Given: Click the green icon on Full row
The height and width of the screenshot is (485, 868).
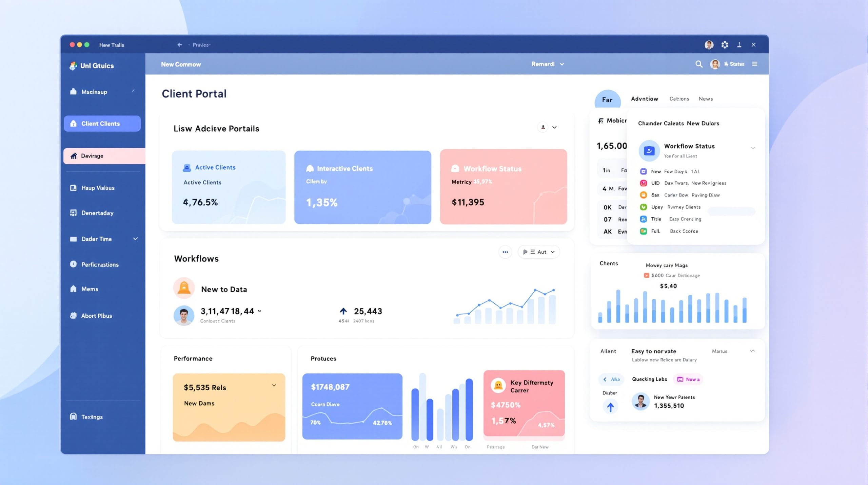Looking at the screenshot, I should [643, 231].
